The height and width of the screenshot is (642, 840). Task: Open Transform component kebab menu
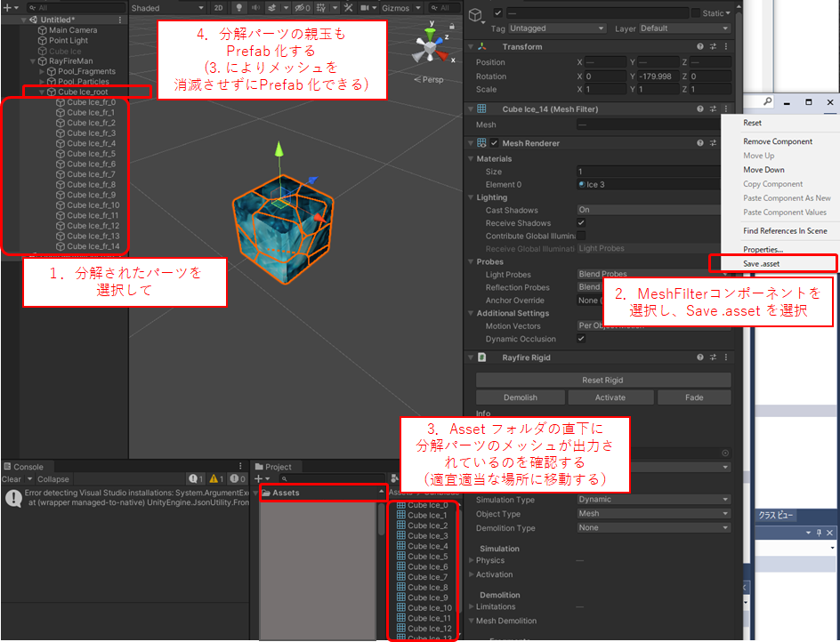click(726, 46)
